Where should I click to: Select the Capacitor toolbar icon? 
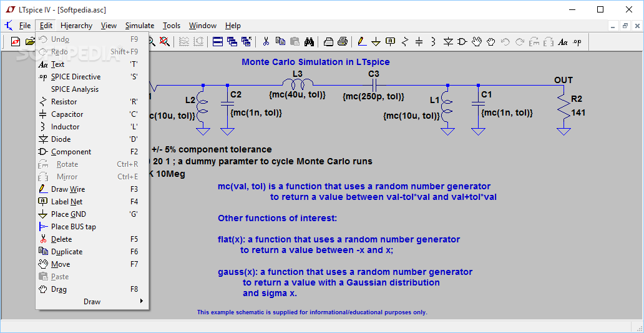(419, 41)
